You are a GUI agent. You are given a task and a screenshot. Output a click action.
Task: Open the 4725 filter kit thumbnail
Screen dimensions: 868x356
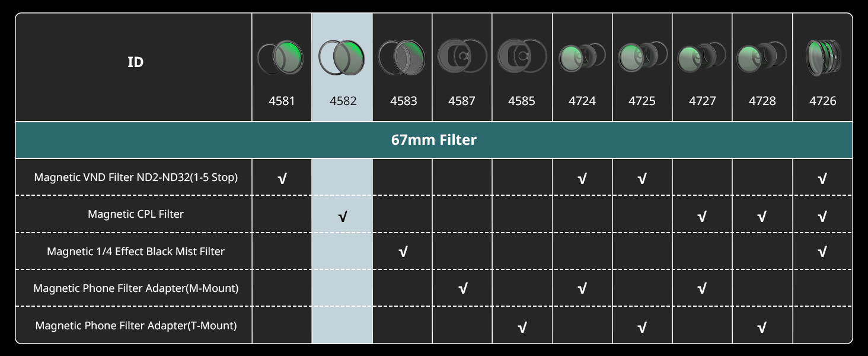(x=642, y=58)
